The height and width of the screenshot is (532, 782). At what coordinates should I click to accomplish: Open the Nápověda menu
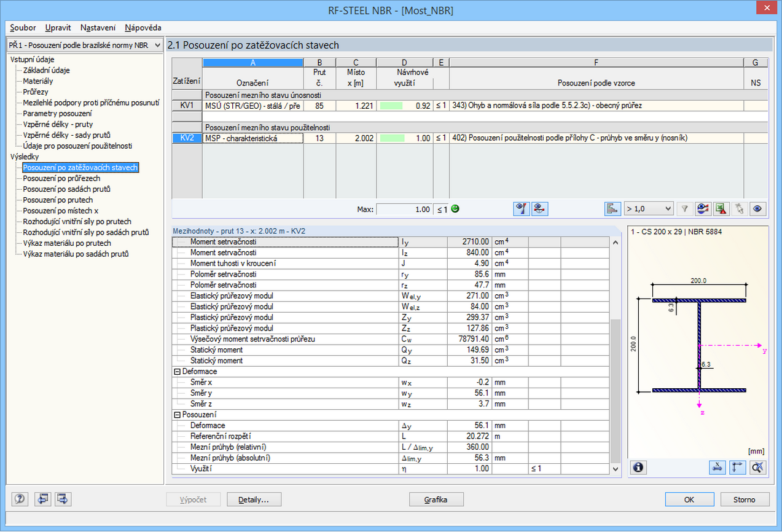pos(143,28)
